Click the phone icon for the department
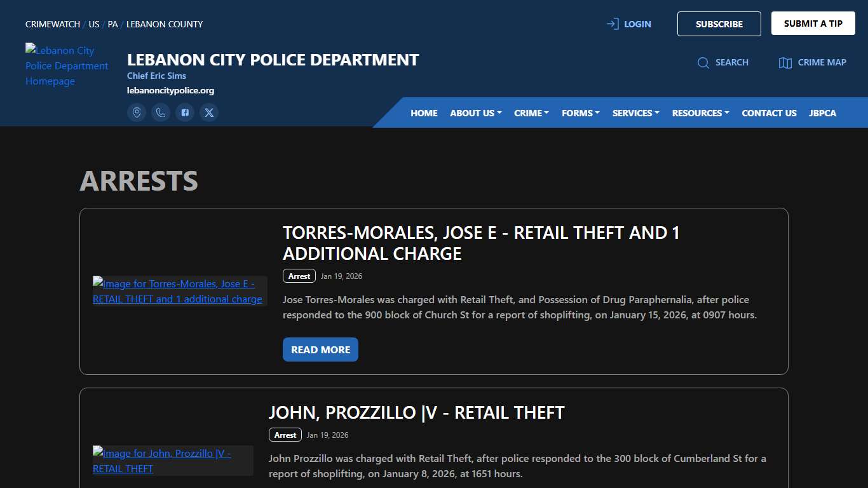 (x=161, y=112)
